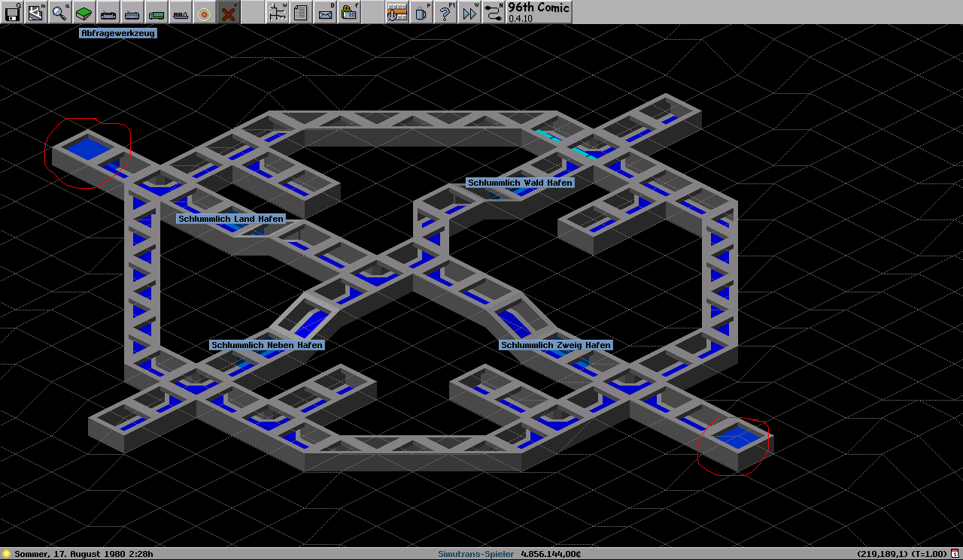Click the floppy disk save icon
The width and height of the screenshot is (963, 560).
(12, 12)
